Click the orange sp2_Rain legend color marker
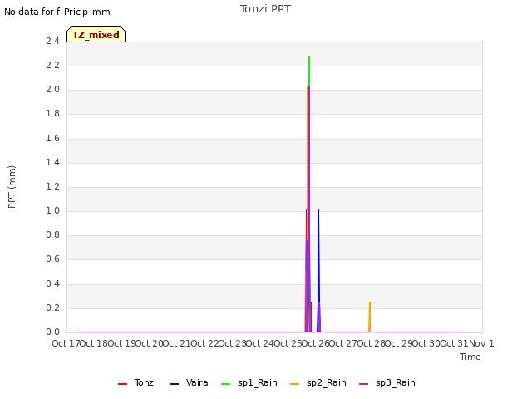Viewport: 532px width, 399px height. pyautogui.click(x=295, y=384)
